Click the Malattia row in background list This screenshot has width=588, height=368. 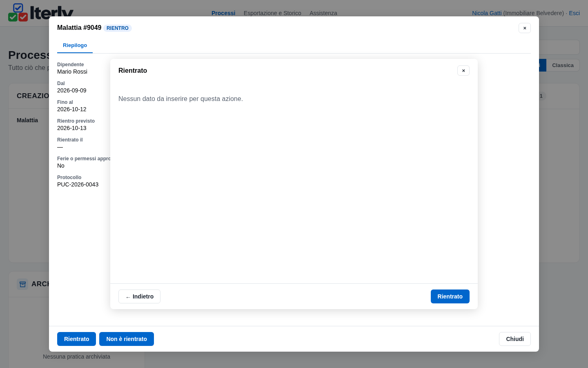27,120
